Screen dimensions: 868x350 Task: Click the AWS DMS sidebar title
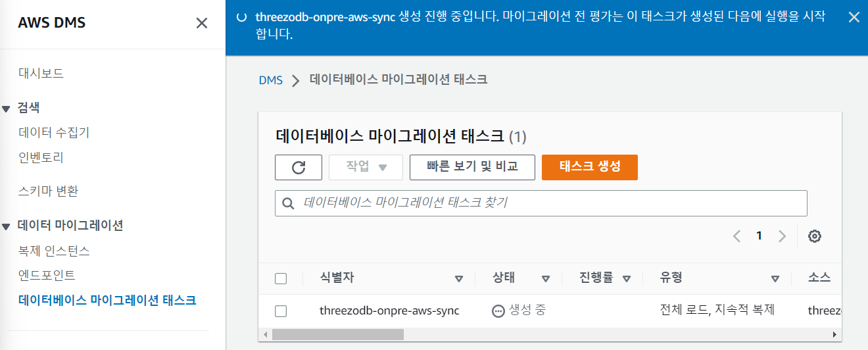pos(52,23)
